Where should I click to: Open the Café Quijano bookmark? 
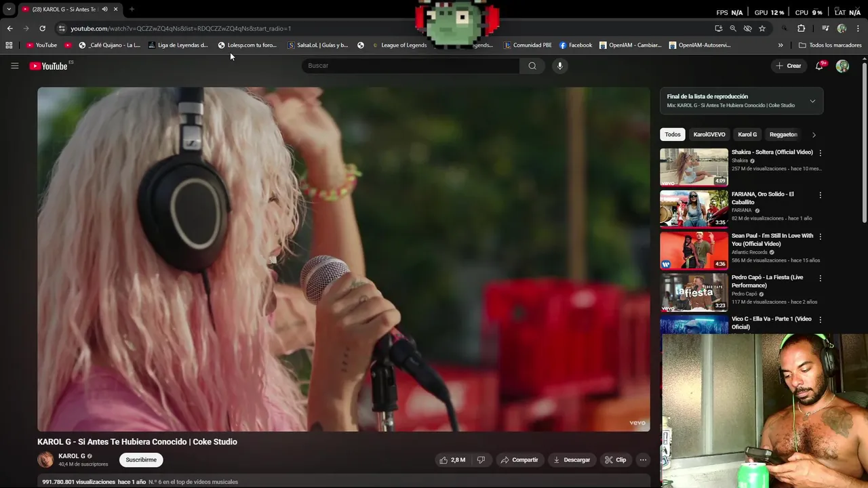(x=109, y=45)
